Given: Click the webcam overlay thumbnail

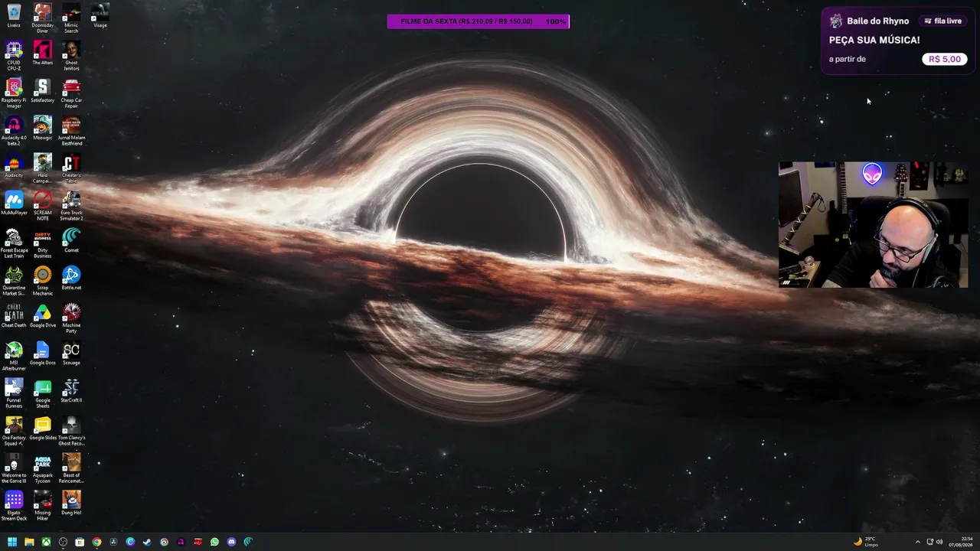Looking at the screenshot, I should point(873,224).
